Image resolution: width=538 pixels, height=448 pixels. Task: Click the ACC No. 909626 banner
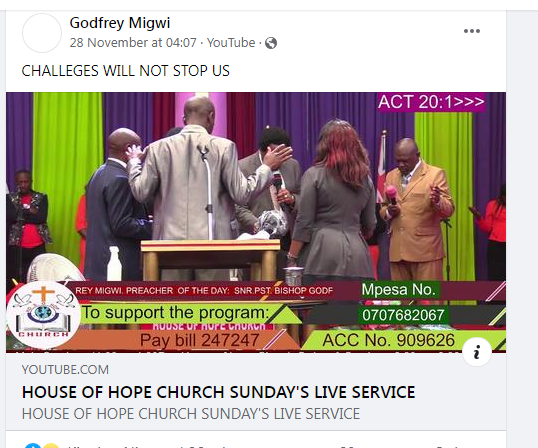coord(388,340)
